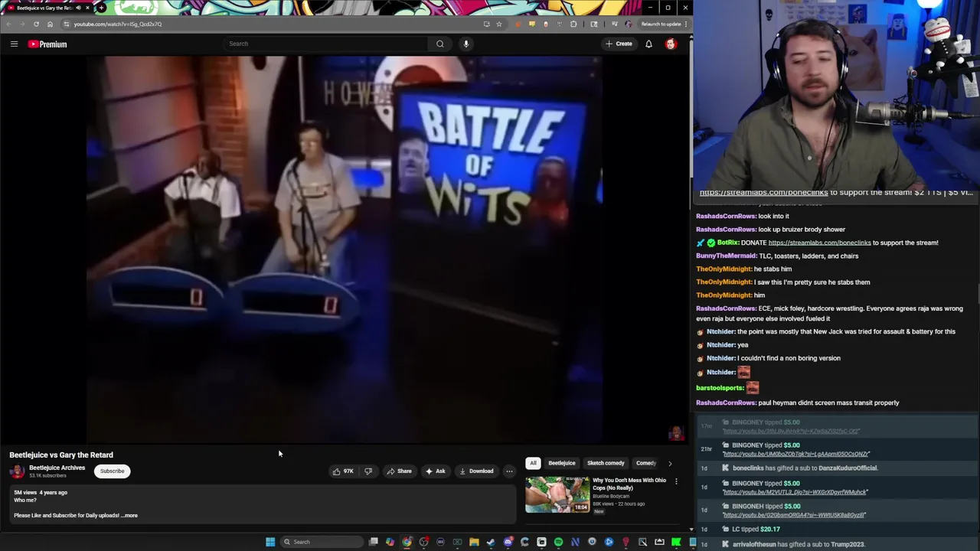
Task: Open the Ohio Cops video thumbnail
Action: [557, 494]
